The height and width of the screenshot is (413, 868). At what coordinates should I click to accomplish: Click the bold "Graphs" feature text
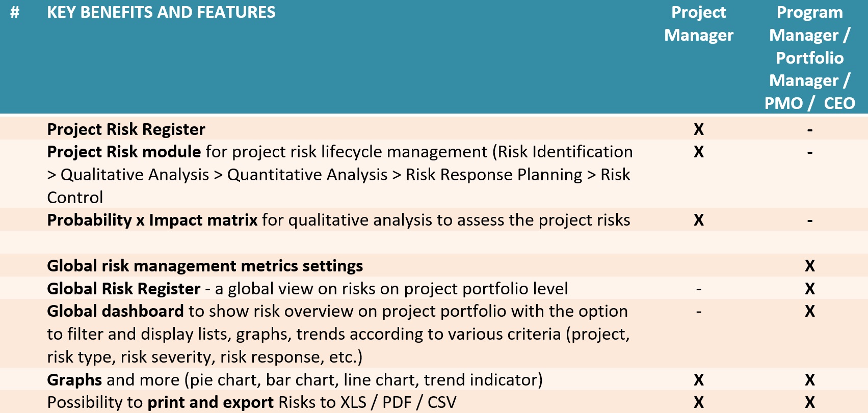coord(74,380)
